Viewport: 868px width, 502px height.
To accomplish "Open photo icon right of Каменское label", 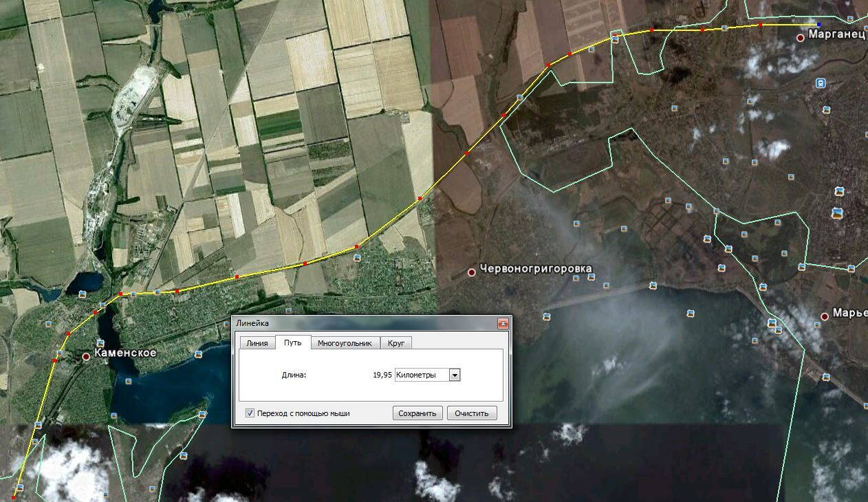I will tap(198, 355).
